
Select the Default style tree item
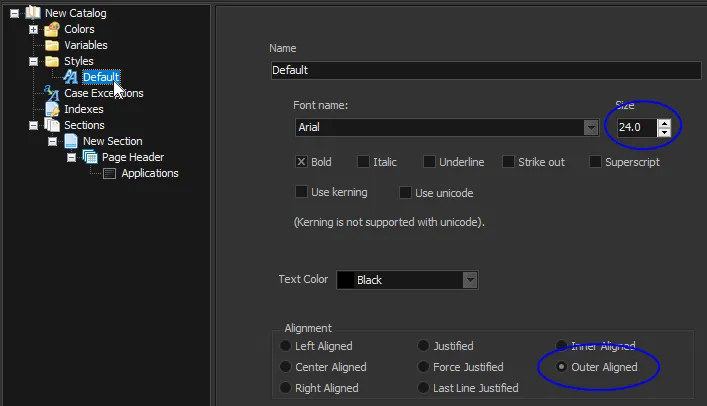(x=100, y=77)
